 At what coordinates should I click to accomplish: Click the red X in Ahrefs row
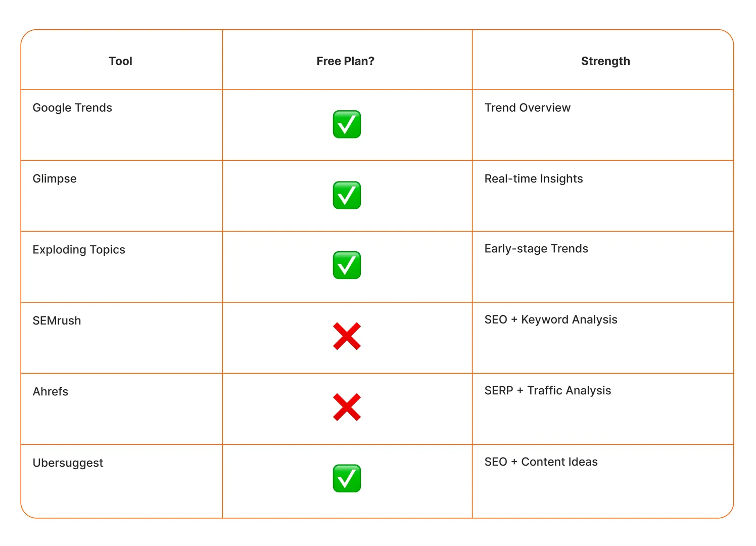click(x=347, y=407)
